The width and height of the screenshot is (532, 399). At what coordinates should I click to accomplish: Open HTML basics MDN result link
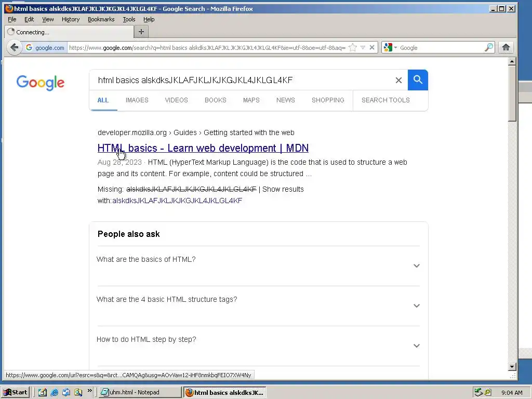click(203, 148)
